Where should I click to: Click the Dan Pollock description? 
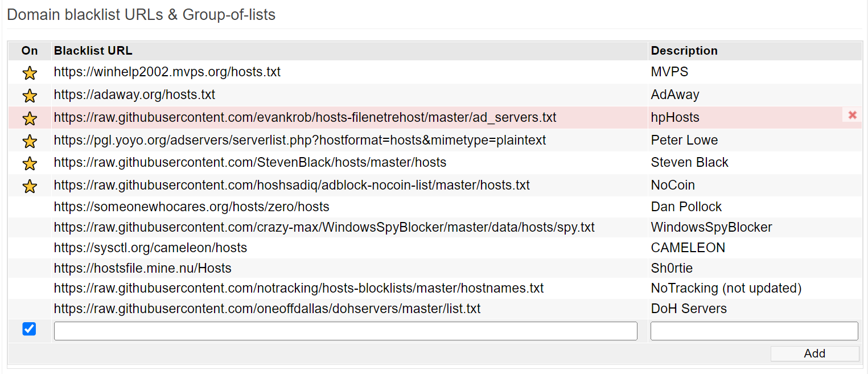[686, 207]
